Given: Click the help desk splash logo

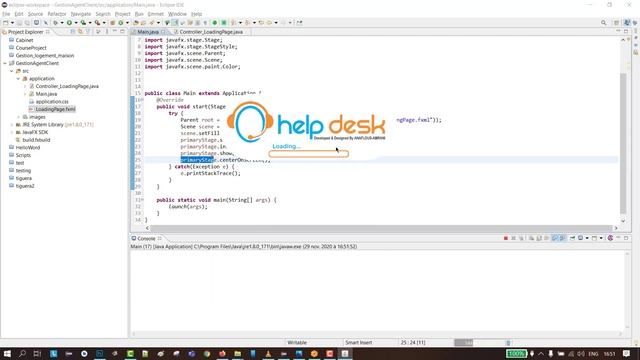Looking at the screenshot, I should (x=306, y=122).
